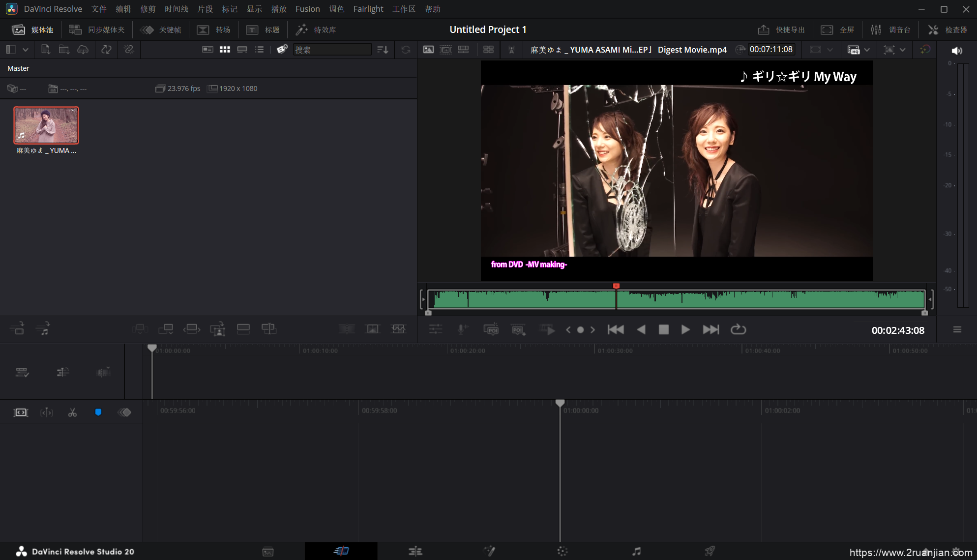The image size is (977, 560).
Task: Open the media pool sort menu
Action: (383, 50)
